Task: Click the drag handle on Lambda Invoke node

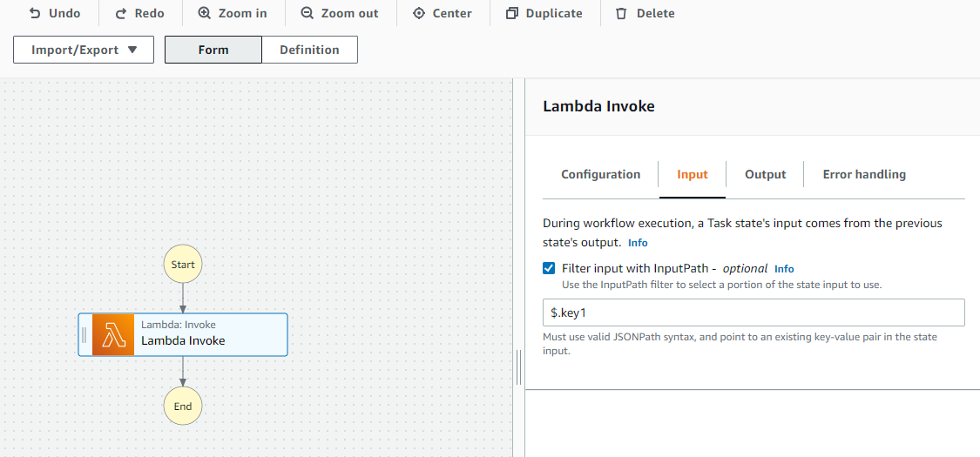Action: (84, 335)
